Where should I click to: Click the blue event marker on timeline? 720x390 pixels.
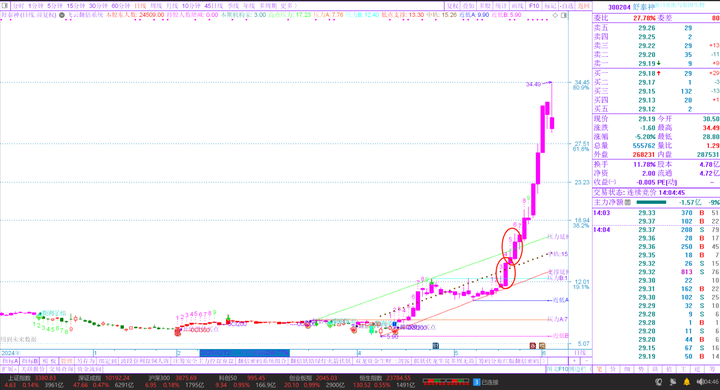pos(436,345)
